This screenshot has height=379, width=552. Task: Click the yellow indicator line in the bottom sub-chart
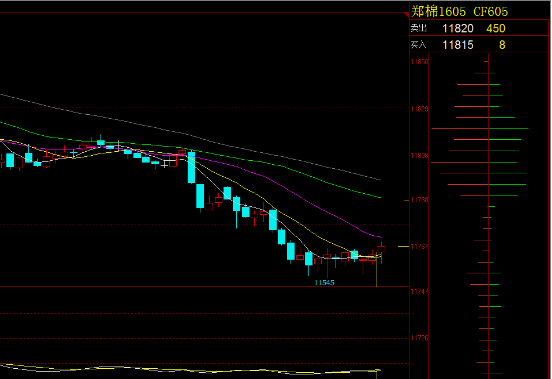click(x=190, y=369)
